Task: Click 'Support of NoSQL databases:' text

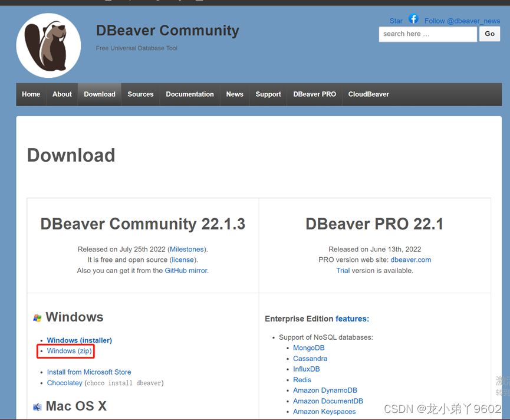Action: point(326,337)
